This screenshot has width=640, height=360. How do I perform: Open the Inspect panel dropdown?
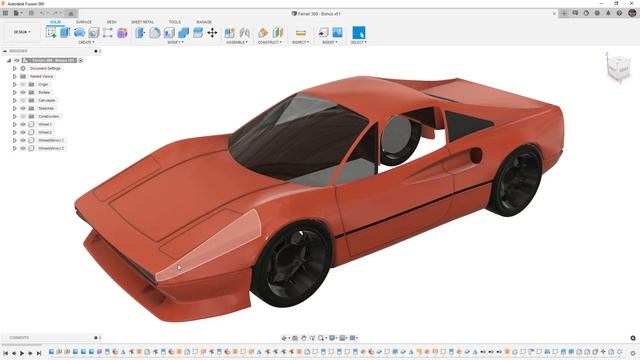300,42
